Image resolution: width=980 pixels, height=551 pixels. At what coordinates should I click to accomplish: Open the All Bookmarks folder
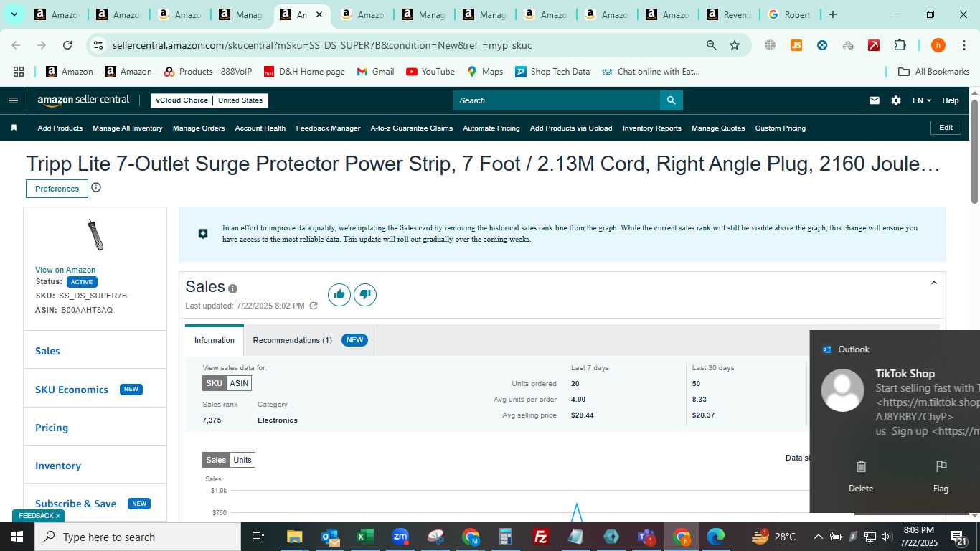(934, 72)
